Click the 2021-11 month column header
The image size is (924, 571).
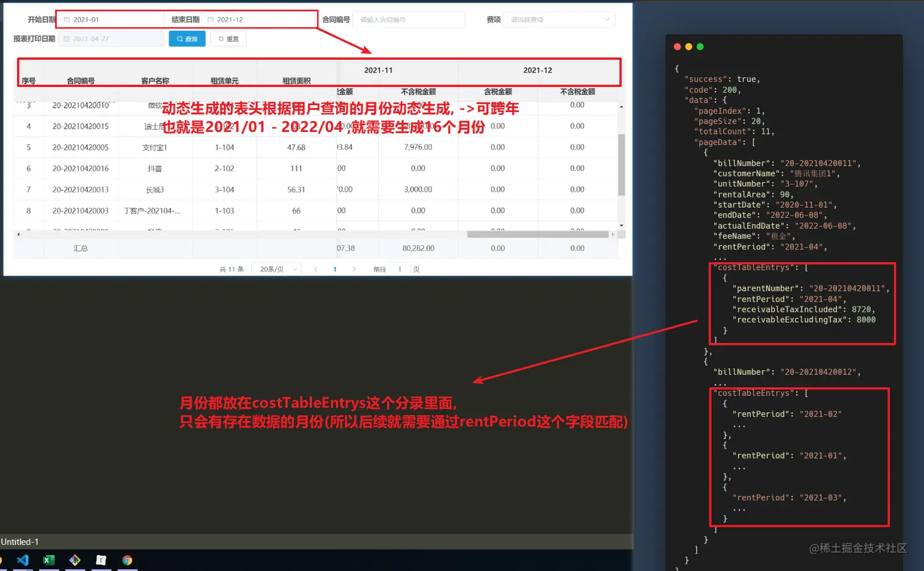(x=378, y=70)
